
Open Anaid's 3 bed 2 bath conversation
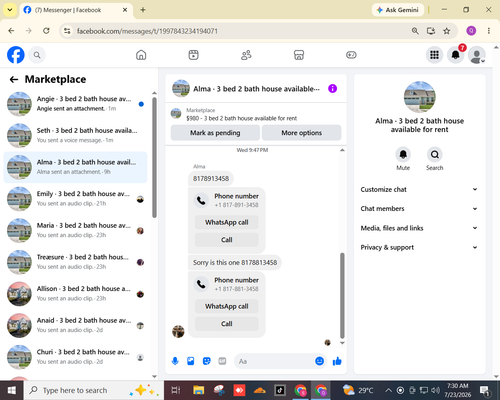pos(75,325)
